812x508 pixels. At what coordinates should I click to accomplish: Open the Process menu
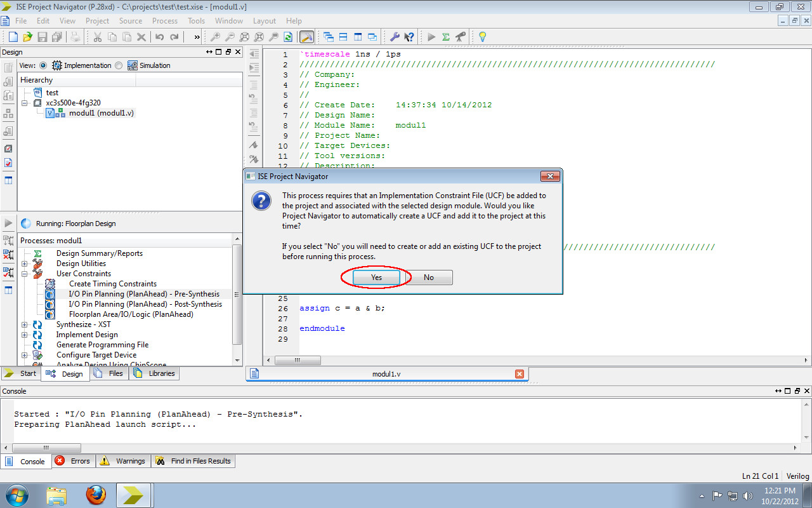165,20
